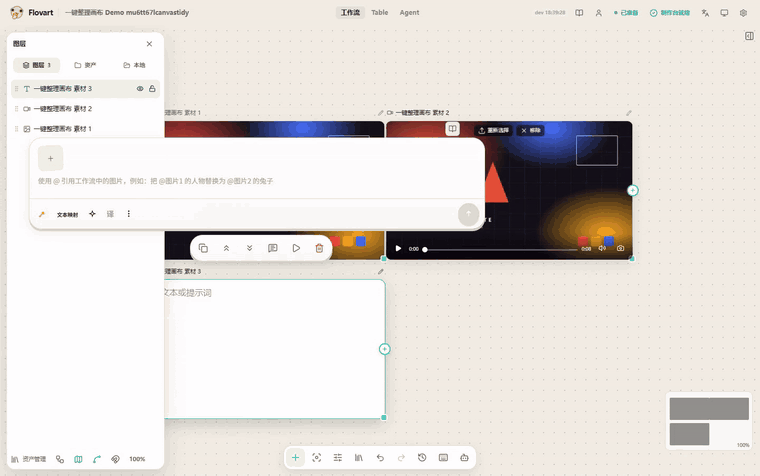Click the 已准备 status indicator
Viewport: 760px width, 476px height.
(626, 13)
